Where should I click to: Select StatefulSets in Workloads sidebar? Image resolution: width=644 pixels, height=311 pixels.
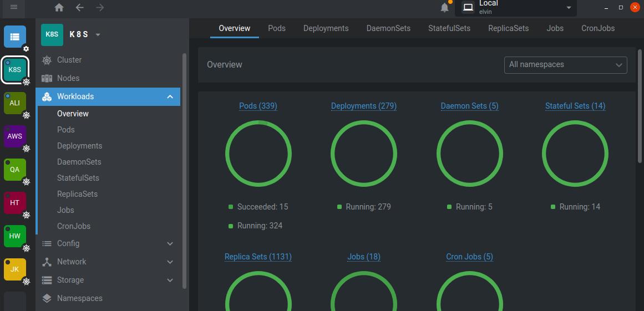click(78, 178)
